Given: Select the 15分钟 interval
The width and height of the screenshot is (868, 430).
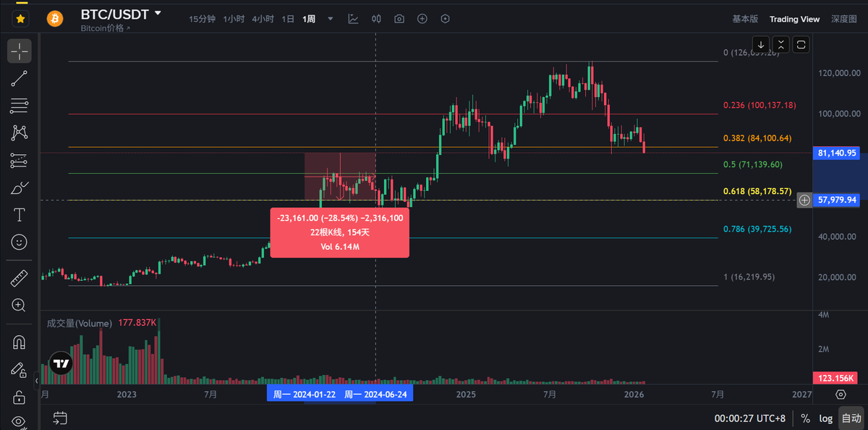Looking at the screenshot, I should pyautogui.click(x=202, y=19).
